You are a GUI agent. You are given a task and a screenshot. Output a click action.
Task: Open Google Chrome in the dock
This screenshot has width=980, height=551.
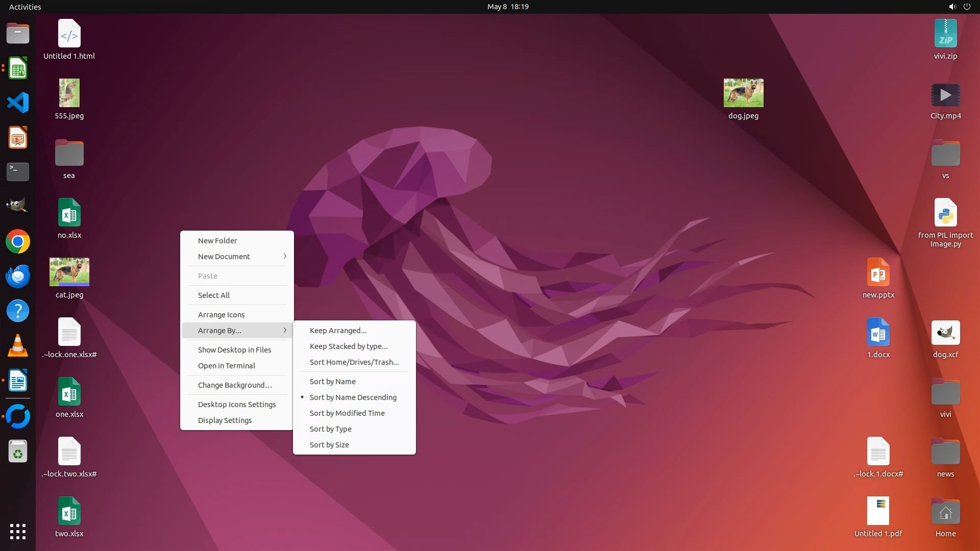(18, 241)
